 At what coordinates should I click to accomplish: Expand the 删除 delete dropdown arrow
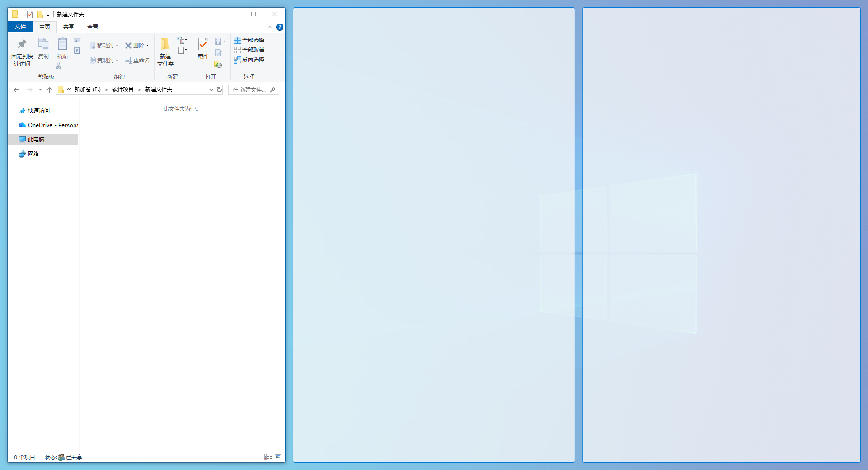[147, 46]
